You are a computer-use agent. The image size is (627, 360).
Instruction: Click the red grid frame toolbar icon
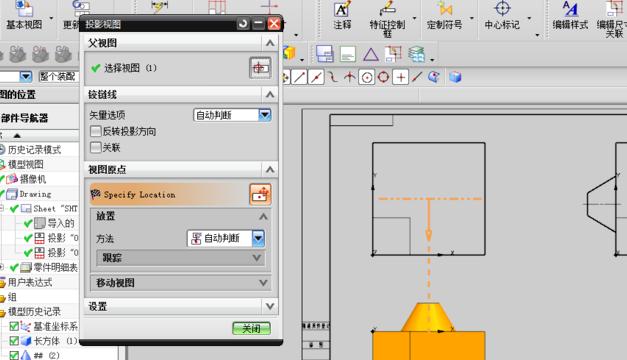[x=393, y=54]
